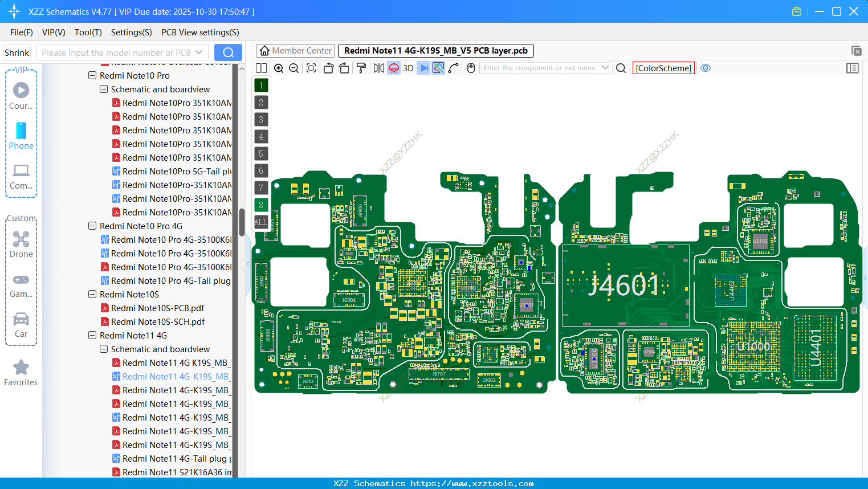The width and height of the screenshot is (868, 489).
Task: Click the file tree vertical scrollbar thumb
Action: tap(242, 222)
